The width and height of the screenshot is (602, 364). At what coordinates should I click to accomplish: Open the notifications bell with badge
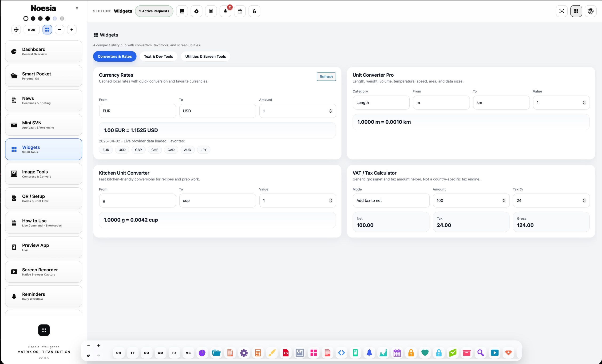click(225, 11)
